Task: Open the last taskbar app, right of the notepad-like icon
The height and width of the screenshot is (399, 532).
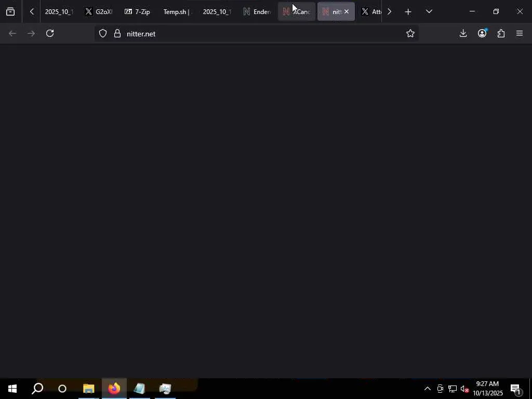Action: tap(165, 389)
